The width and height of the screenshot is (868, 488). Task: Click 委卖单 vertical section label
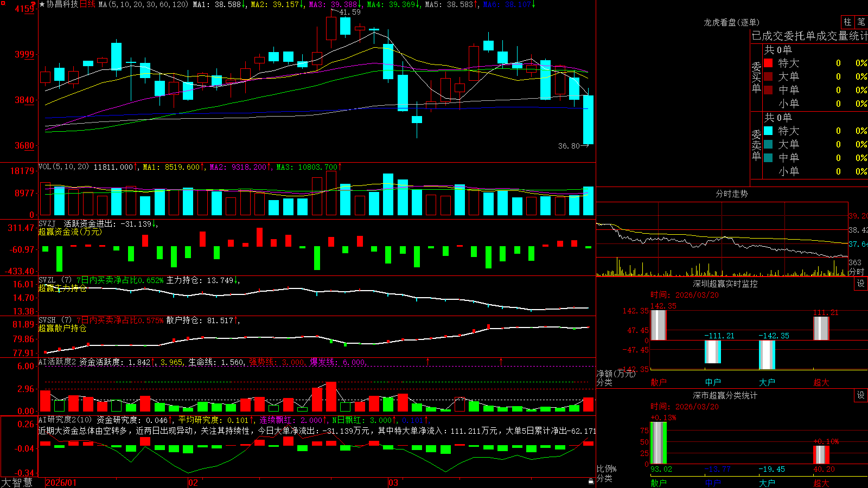tap(756, 144)
